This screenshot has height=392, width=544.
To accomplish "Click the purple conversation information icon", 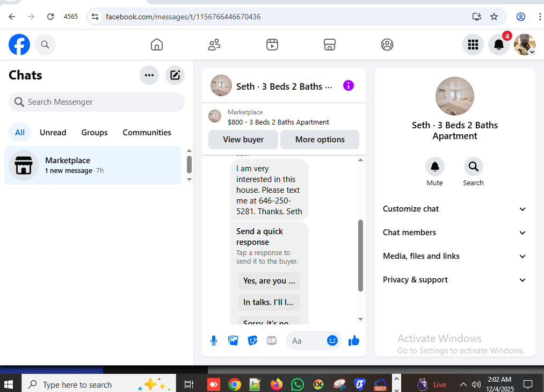I will 349,85.
